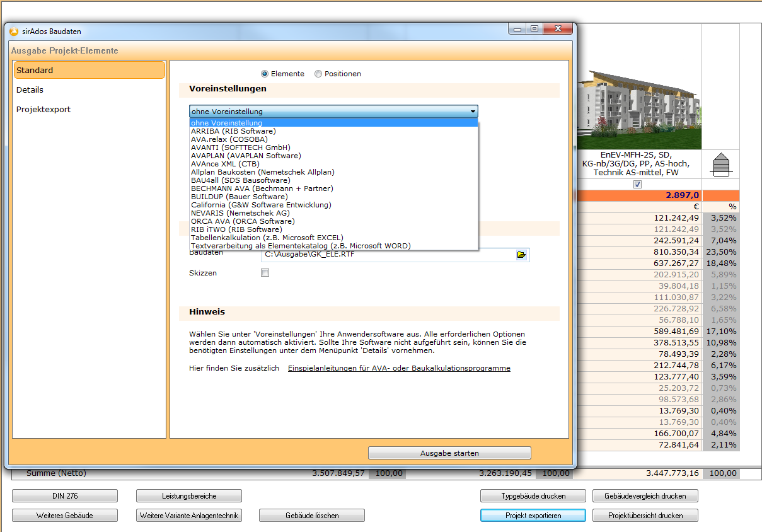The height and width of the screenshot is (532, 762).
Task: Enable the Skizzen checkbox
Action: click(x=265, y=273)
